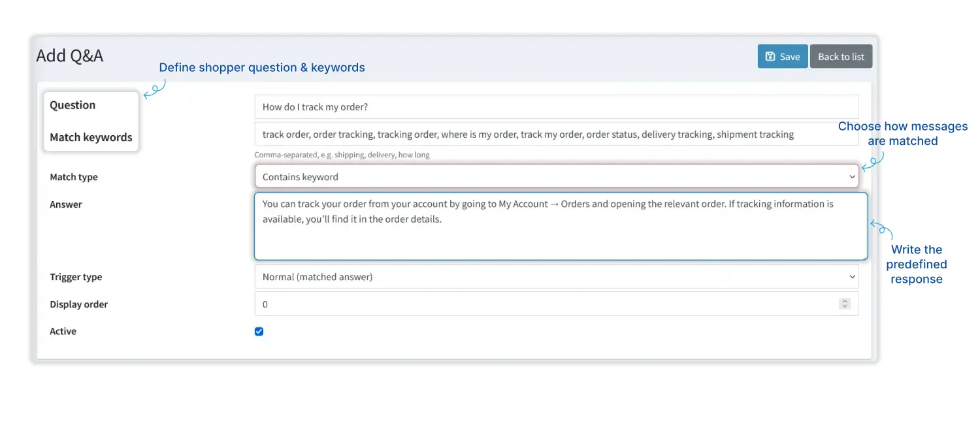Go back using Back to list button
The image size is (980, 429).
point(841,56)
